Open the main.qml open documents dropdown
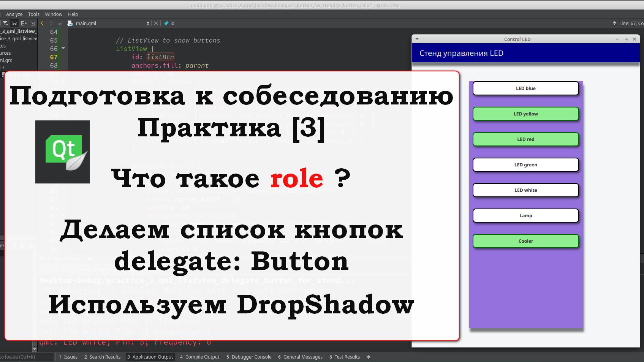Viewport: 644px width, 362px height. click(x=148, y=23)
